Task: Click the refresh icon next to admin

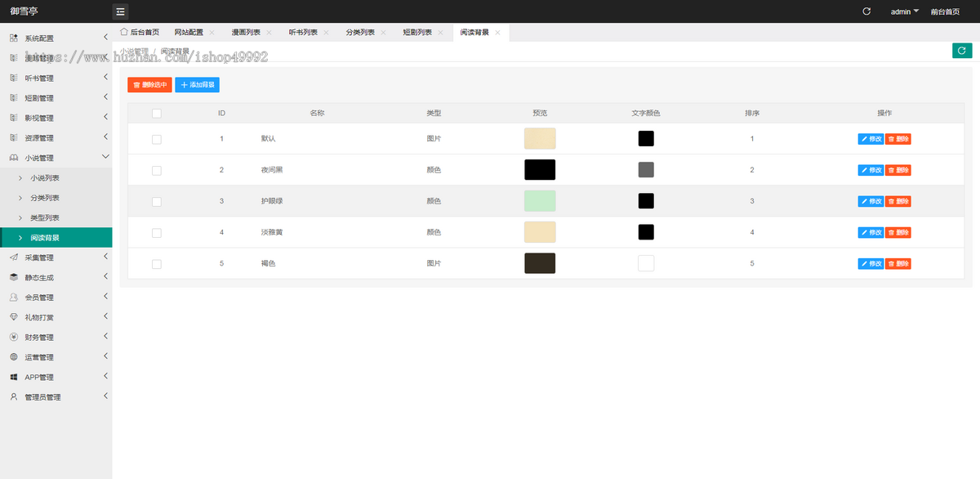Action: tap(866, 11)
